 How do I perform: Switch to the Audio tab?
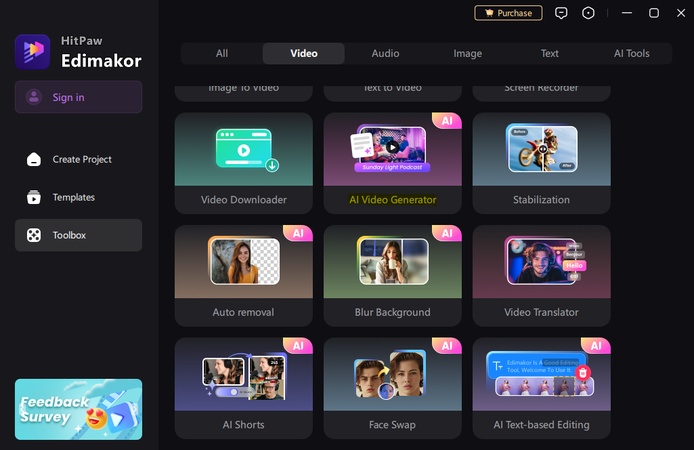click(385, 53)
